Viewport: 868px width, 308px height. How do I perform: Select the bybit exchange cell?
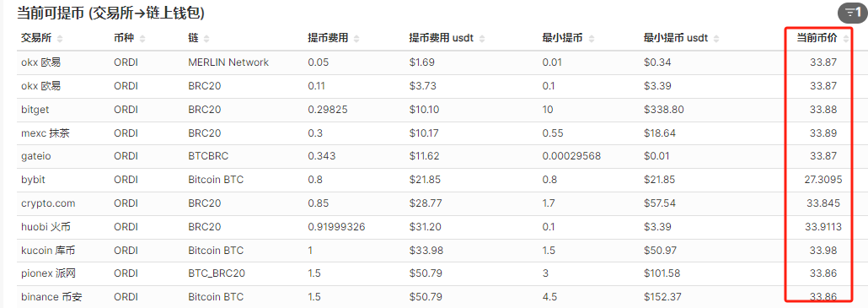click(x=32, y=180)
